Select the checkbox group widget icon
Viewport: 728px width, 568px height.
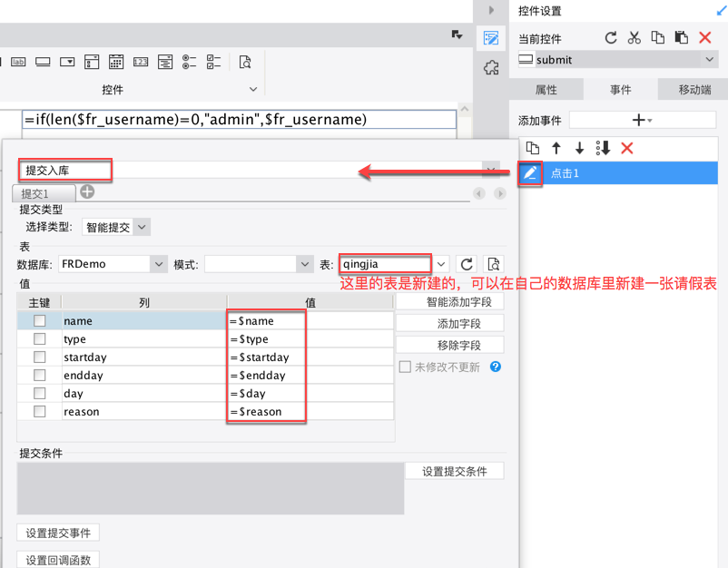click(213, 62)
